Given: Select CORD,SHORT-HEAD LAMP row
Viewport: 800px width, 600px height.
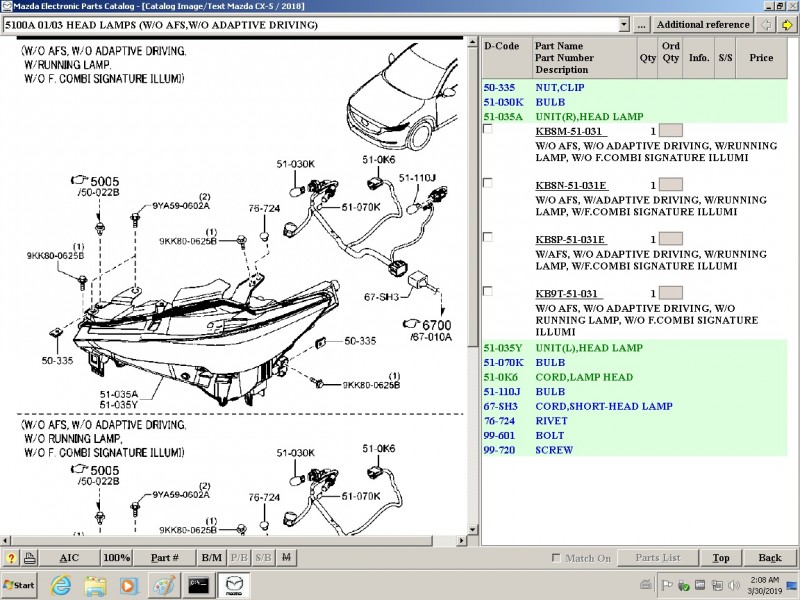Looking at the screenshot, I should (635, 406).
